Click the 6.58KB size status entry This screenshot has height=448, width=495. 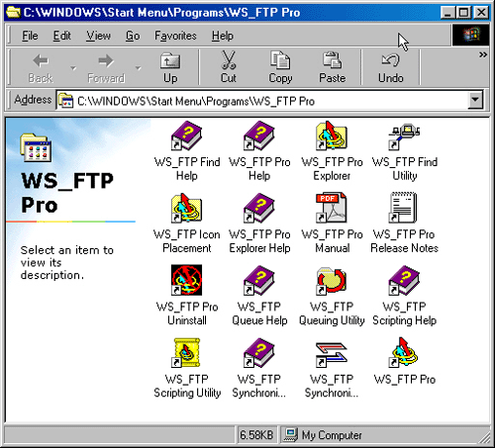click(x=256, y=435)
